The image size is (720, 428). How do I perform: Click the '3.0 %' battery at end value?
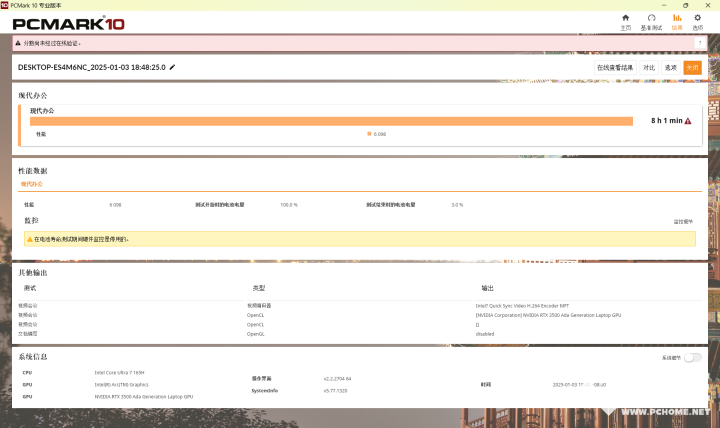457,205
